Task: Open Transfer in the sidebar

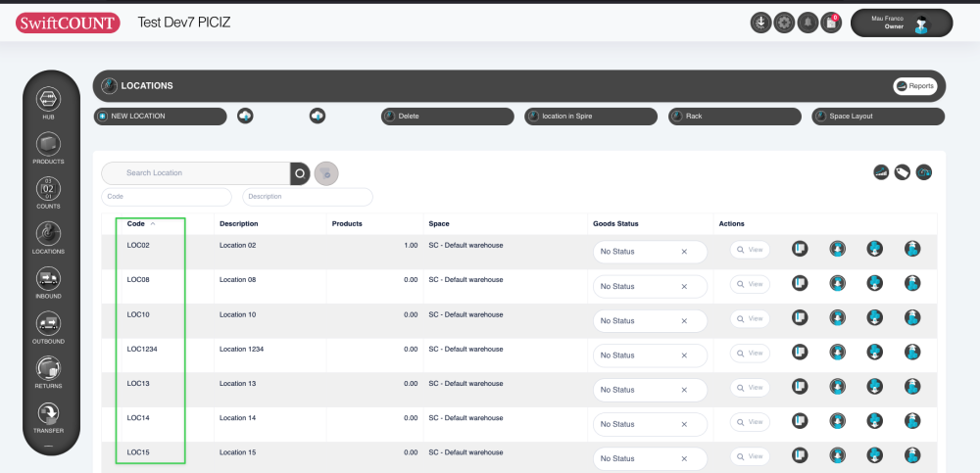Action: [49, 417]
